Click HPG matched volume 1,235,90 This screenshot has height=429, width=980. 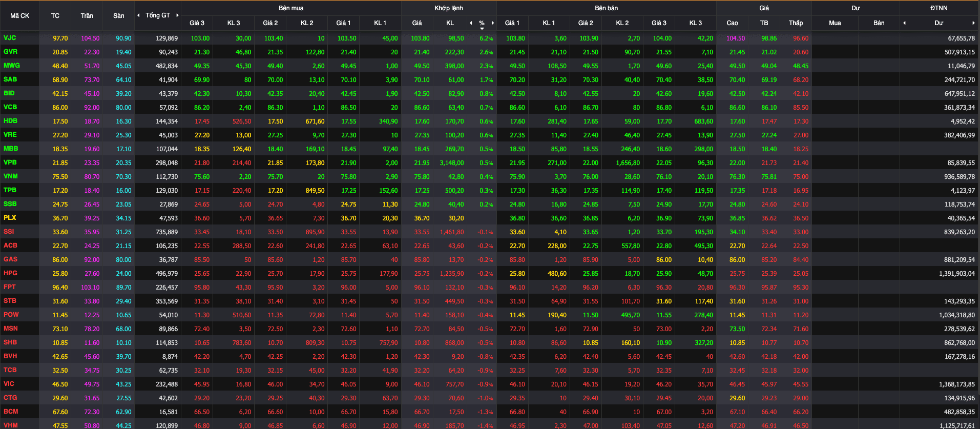coord(452,274)
